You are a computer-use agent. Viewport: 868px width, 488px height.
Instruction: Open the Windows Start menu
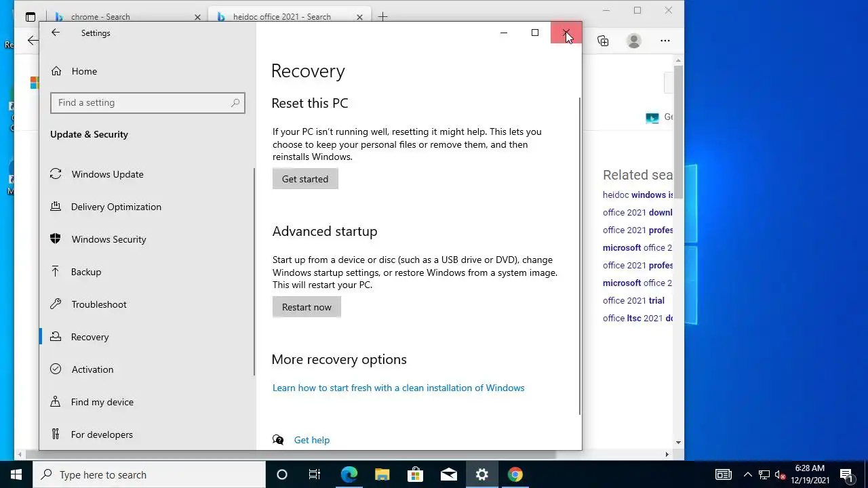(x=16, y=474)
